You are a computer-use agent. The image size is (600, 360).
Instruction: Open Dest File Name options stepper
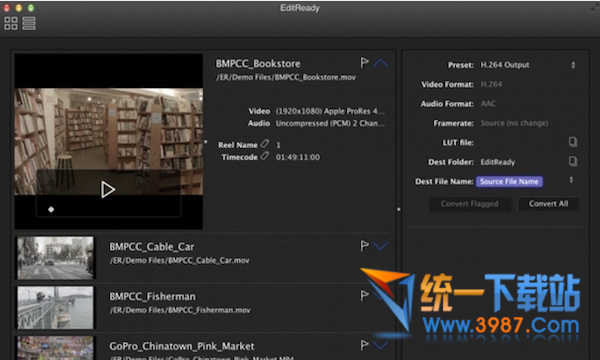click(x=571, y=180)
